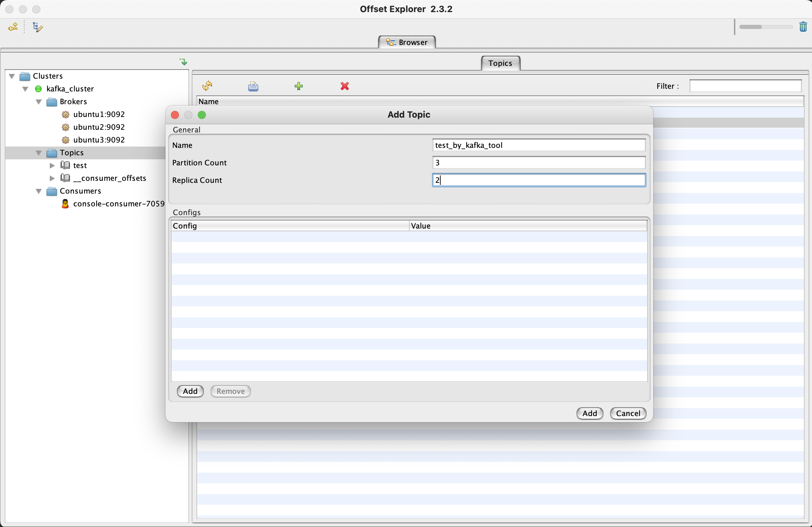Click the green plus add topic icon
This screenshot has height=527, width=812.
pyautogui.click(x=299, y=86)
